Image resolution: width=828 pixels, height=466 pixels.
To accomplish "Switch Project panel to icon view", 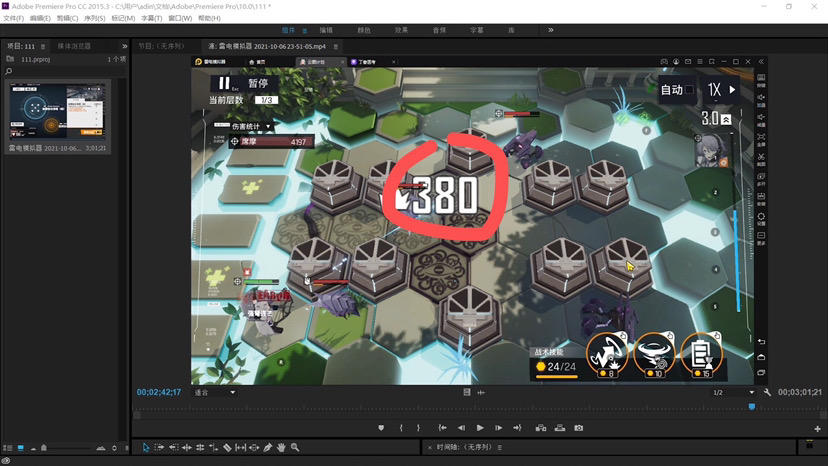I will (x=21, y=448).
